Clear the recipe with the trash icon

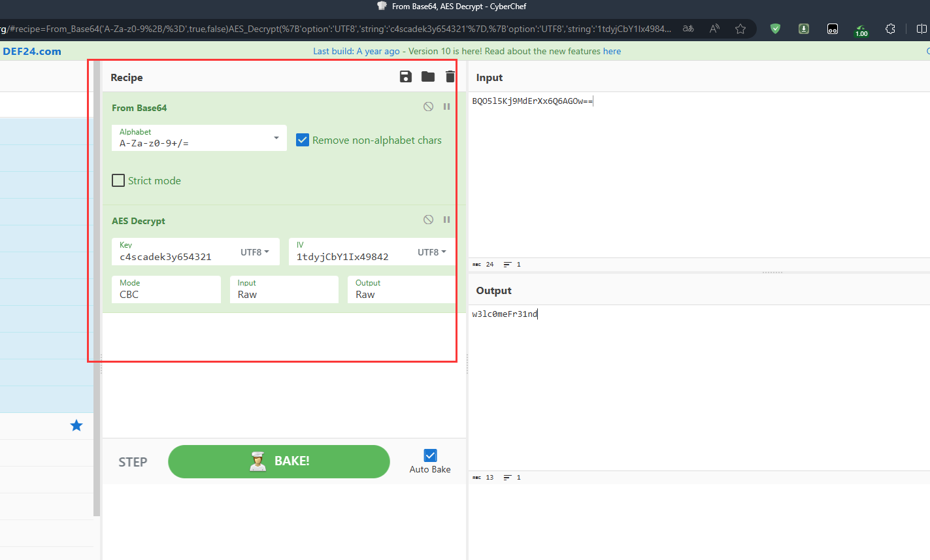tap(450, 76)
